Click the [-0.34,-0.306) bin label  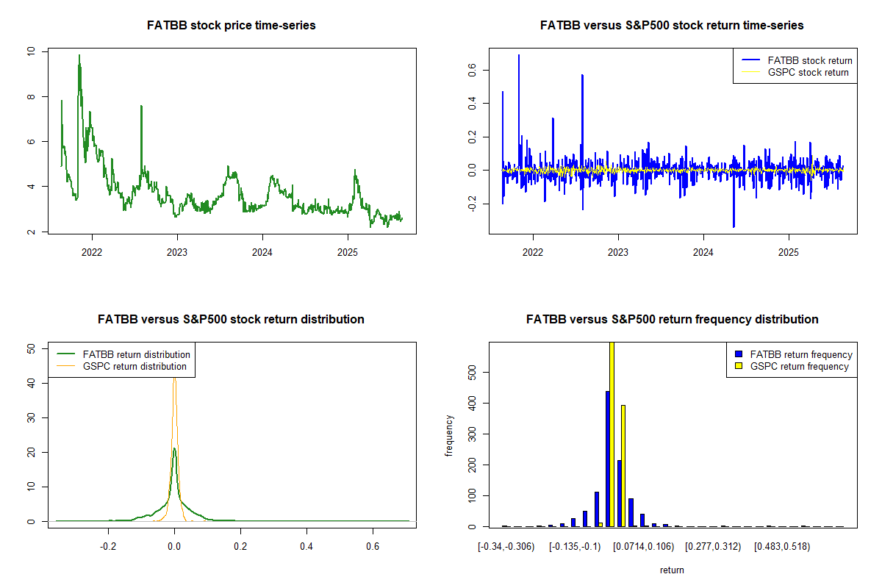pos(506,547)
